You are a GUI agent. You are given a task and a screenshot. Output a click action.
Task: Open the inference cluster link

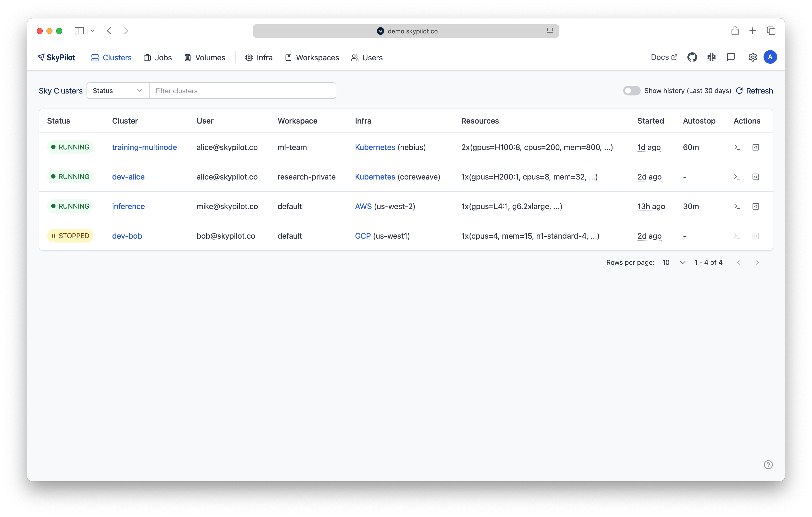click(128, 206)
